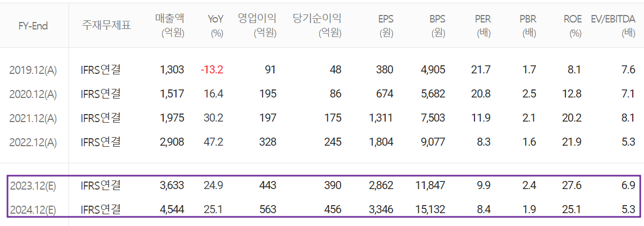Select the 328 operating profit value

point(267,142)
